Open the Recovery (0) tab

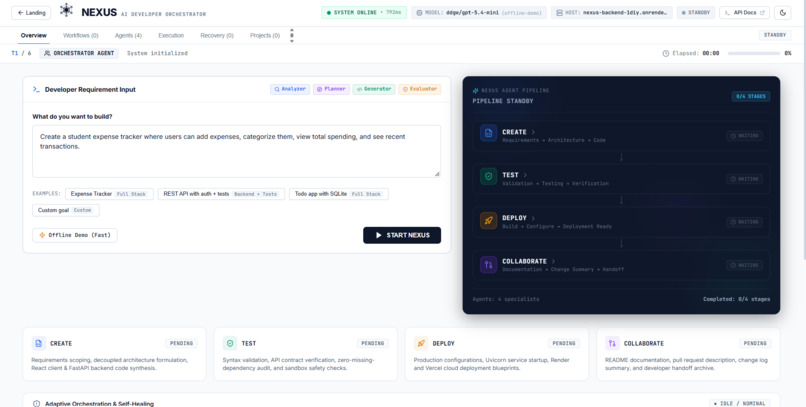click(217, 35)
